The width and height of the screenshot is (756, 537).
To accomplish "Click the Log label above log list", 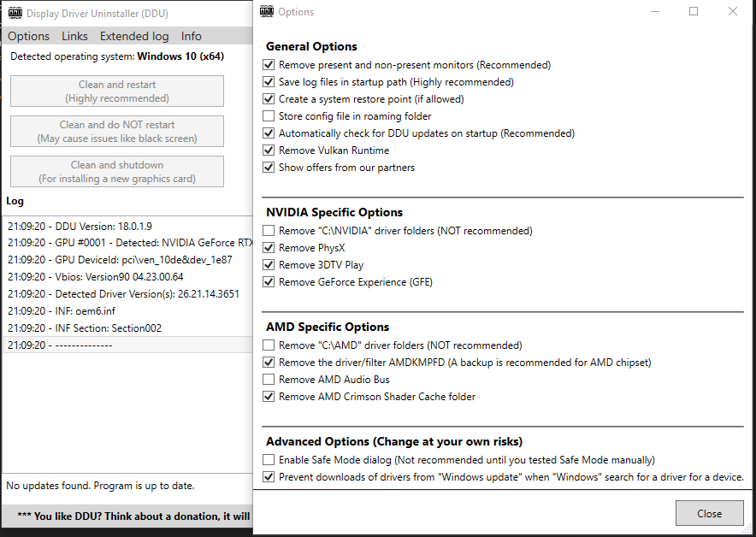I will (x=15, y=201).
